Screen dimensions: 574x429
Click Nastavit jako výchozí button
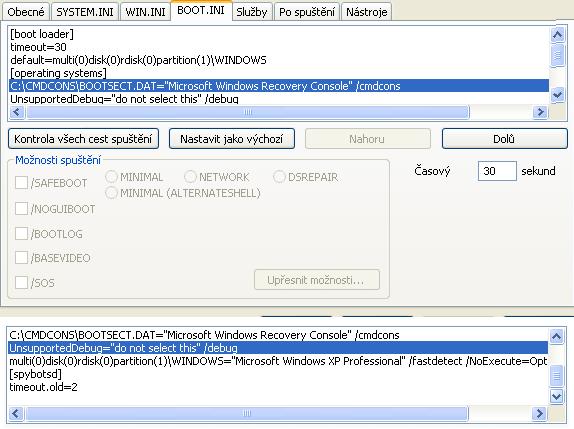(232, 139)
